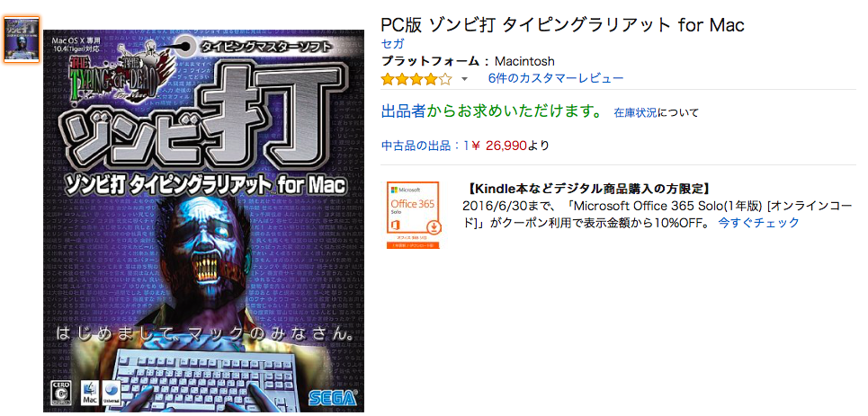Click the 出品者 seller link

click(x=403, y=112)
